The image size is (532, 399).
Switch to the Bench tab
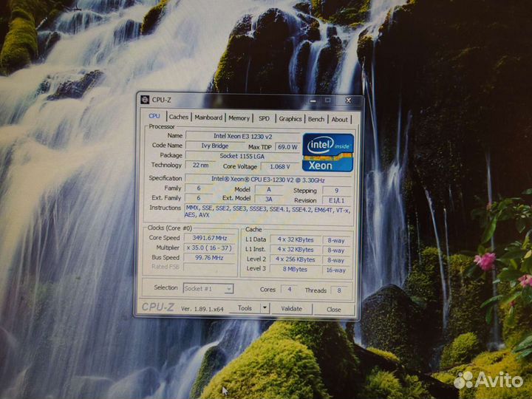[316, 119]
